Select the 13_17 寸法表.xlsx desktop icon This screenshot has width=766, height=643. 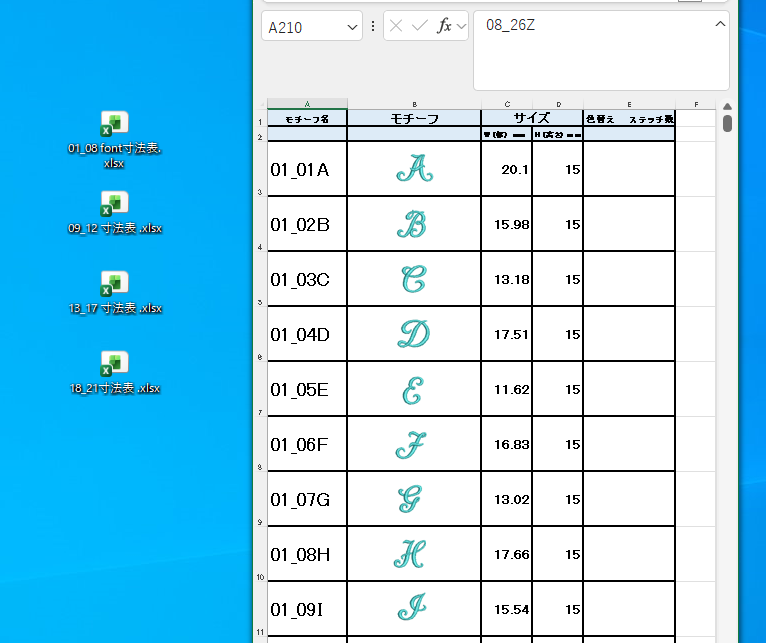[114, 285]
